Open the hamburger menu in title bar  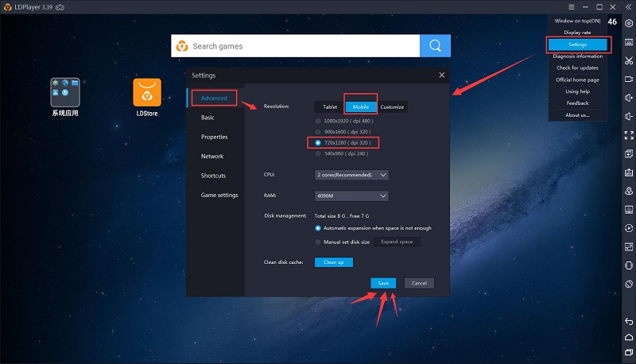[x=571, y=7]
